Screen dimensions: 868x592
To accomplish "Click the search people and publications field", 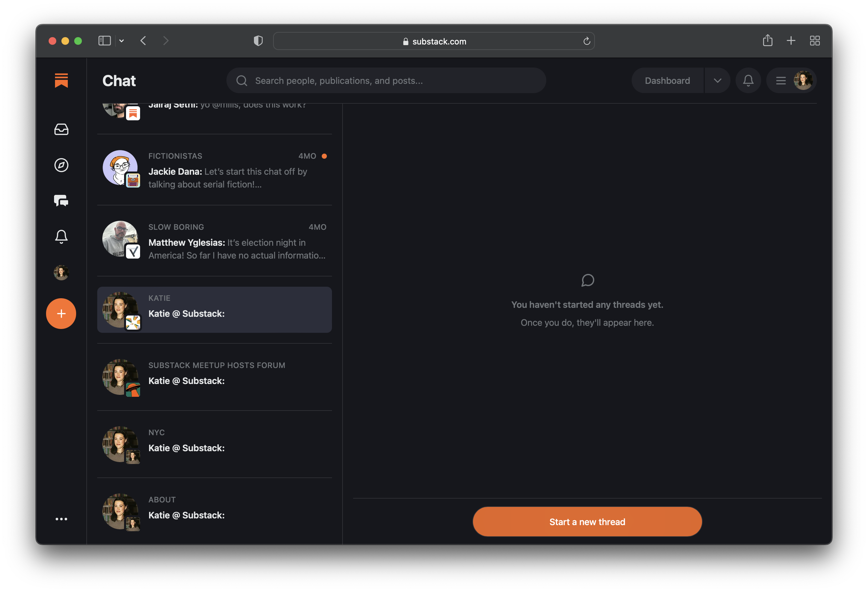I will 387,80.
